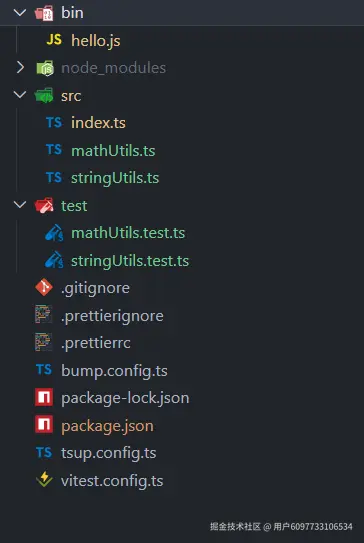Click the green src folder icon
The image size is (364, 543).
click(44, 95)
